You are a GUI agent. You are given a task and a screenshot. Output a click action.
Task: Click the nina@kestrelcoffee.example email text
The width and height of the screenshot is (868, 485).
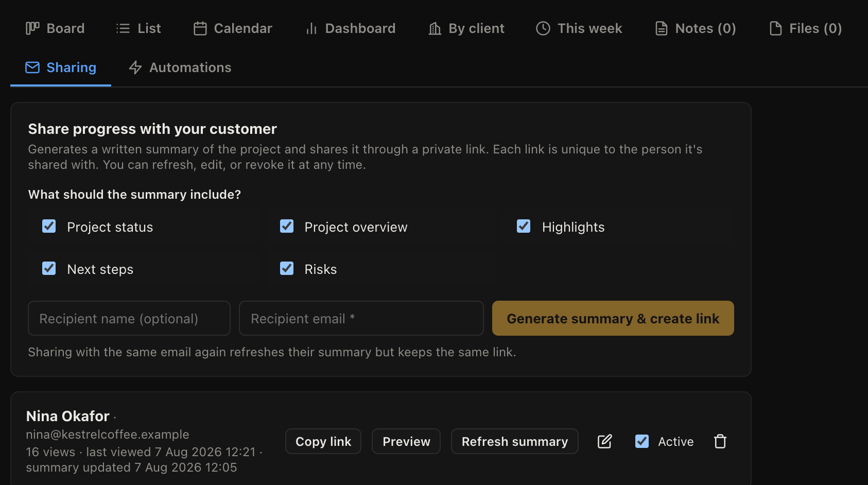pyautogui.click(x=108, y=435)
